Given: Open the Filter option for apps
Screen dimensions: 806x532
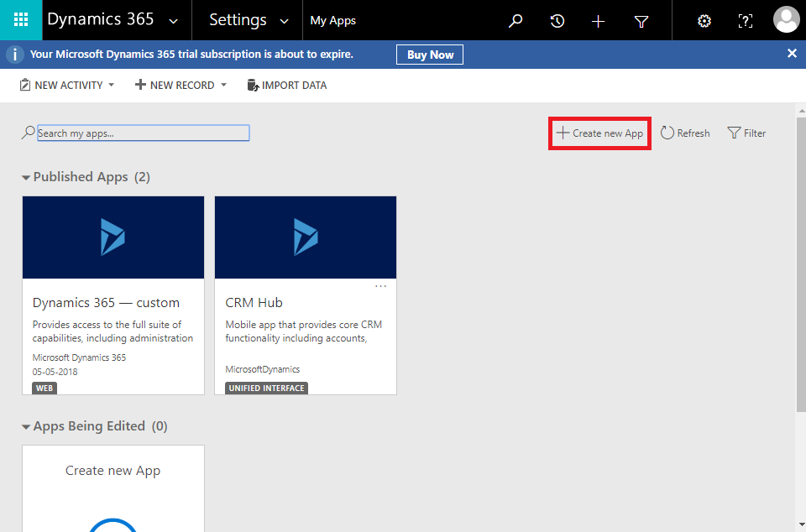Looking at the screenshot, I should click(746, 133).
